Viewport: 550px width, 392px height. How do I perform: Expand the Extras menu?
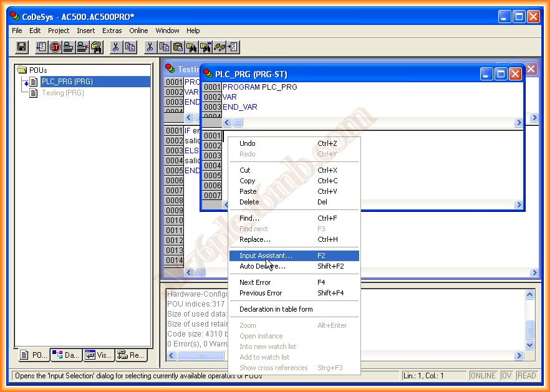coord(112,31)
